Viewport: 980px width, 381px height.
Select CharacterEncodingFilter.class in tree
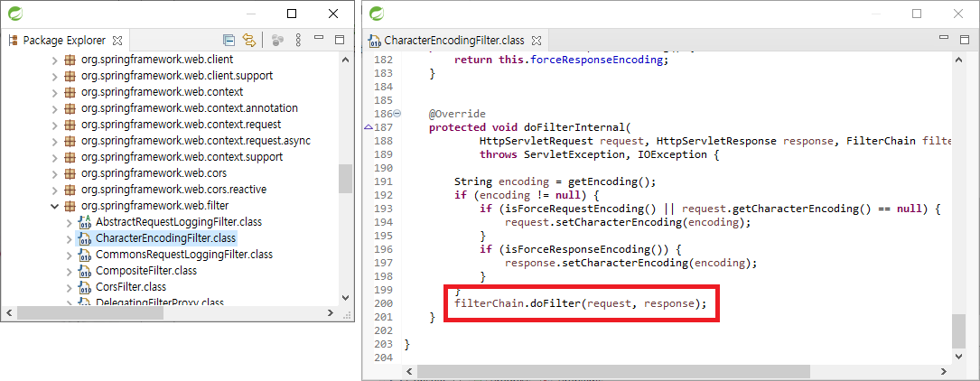165,238
